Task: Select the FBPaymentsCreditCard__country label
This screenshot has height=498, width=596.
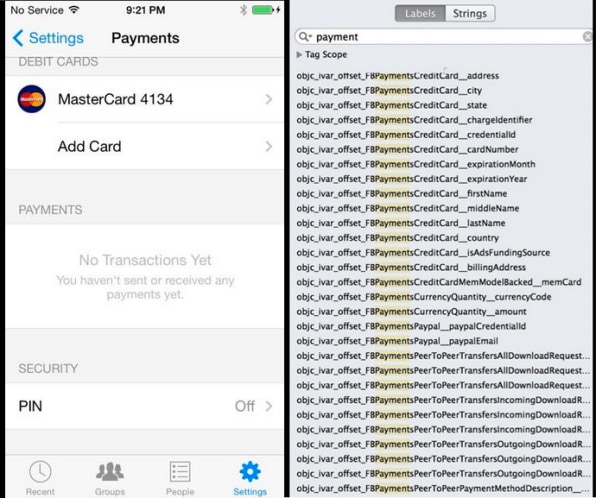Action: click(398, 238)
